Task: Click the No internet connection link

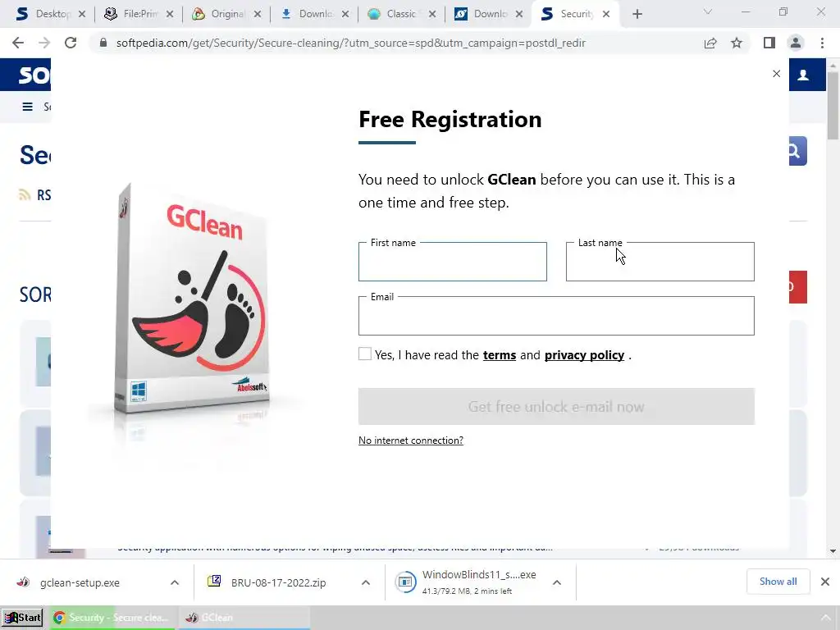Action: pos(411,441)
